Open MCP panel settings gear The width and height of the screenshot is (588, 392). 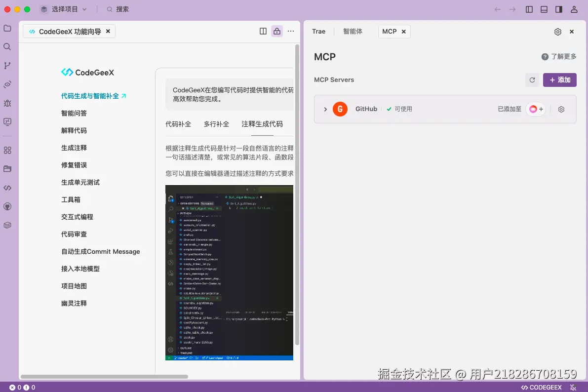(x=557, y=32)
